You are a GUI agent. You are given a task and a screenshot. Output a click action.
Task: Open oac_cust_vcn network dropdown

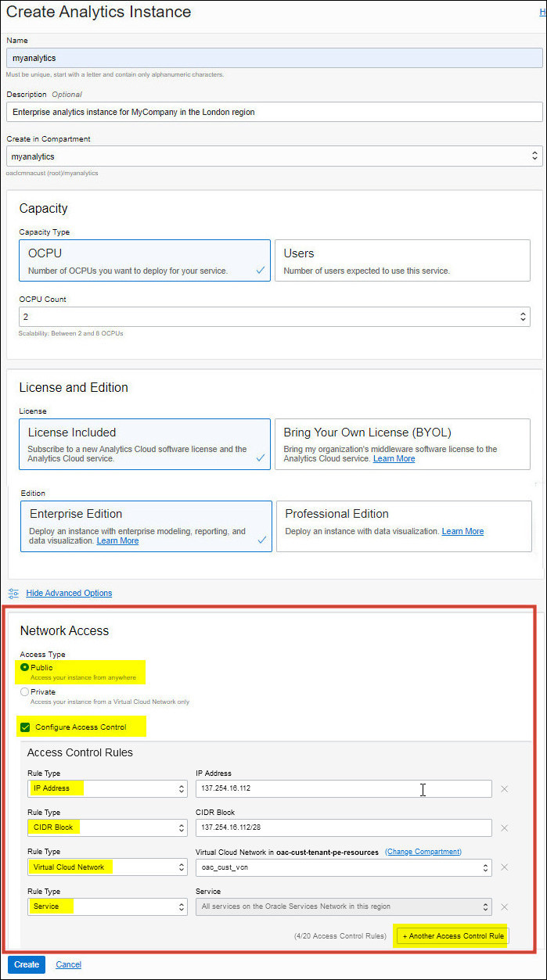click(344, 867)
